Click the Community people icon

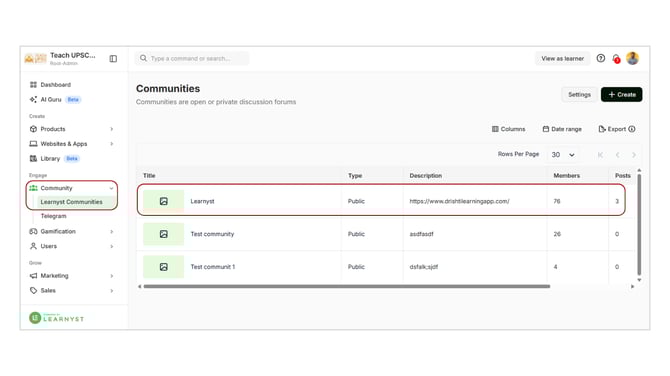click(33, 188)
